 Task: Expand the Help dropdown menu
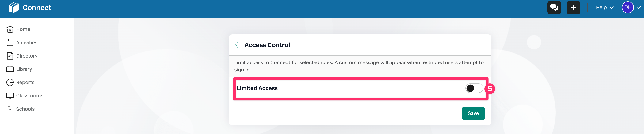coord(604,7)
